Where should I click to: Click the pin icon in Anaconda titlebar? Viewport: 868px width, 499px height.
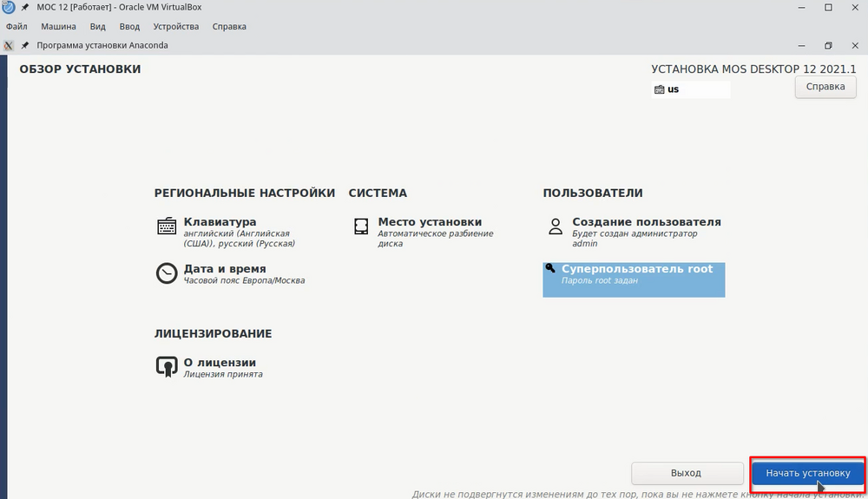pyautogui.click(x=25, y=45)
